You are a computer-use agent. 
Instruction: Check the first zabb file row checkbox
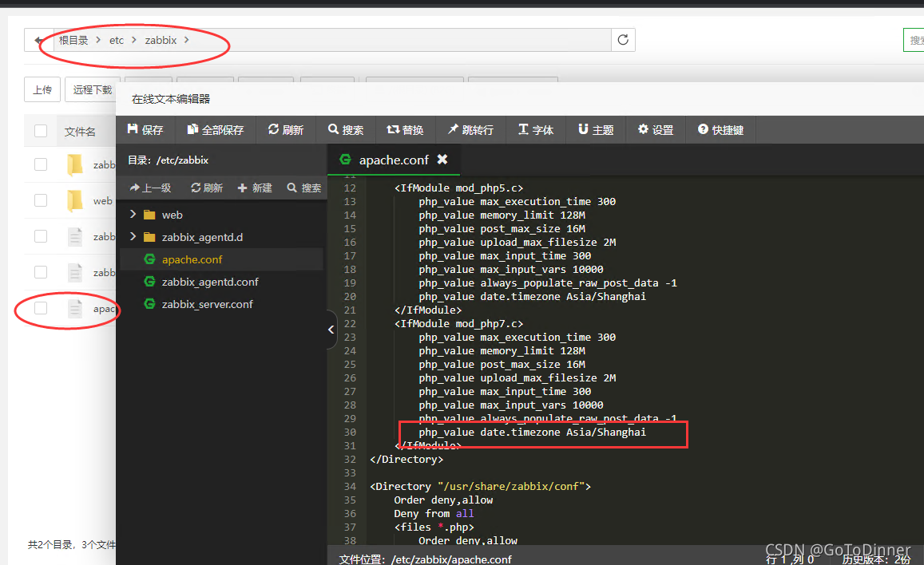41,236
